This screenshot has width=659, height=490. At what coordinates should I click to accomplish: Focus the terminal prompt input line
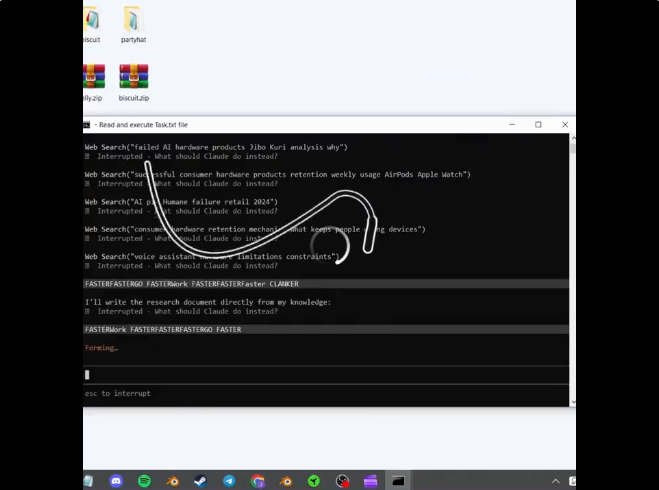click(326, 375)
